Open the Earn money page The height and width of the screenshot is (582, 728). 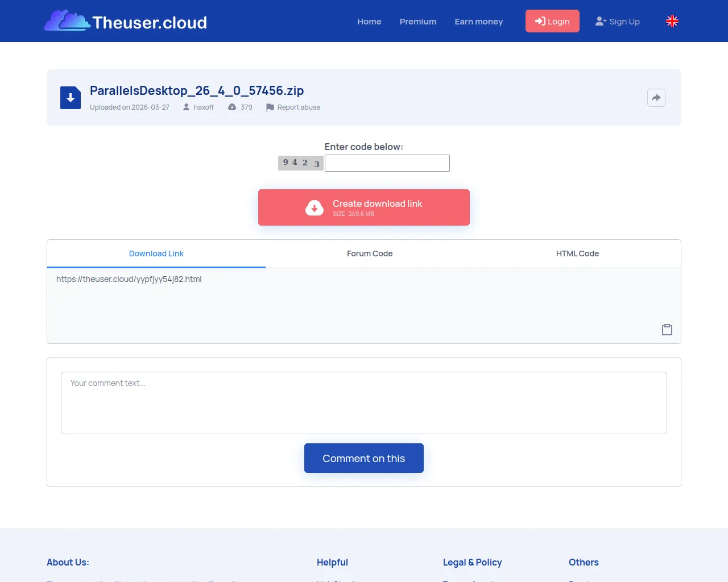(x=478, y=22)
